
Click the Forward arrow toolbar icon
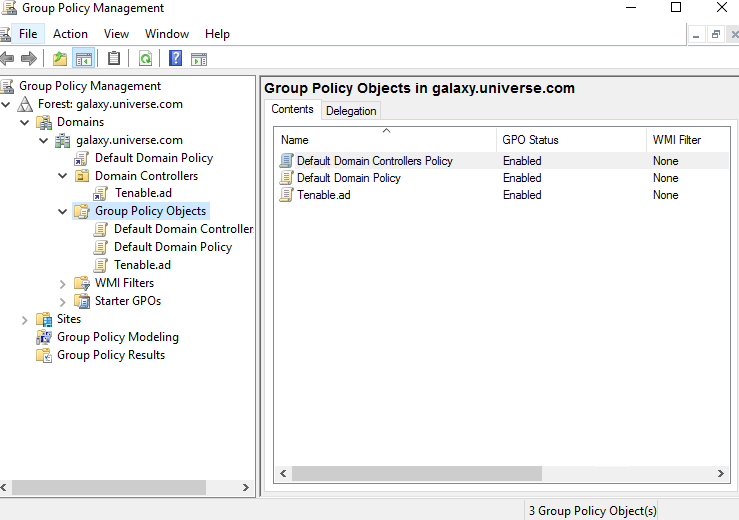pyautogui.click(x=28, y=59)
